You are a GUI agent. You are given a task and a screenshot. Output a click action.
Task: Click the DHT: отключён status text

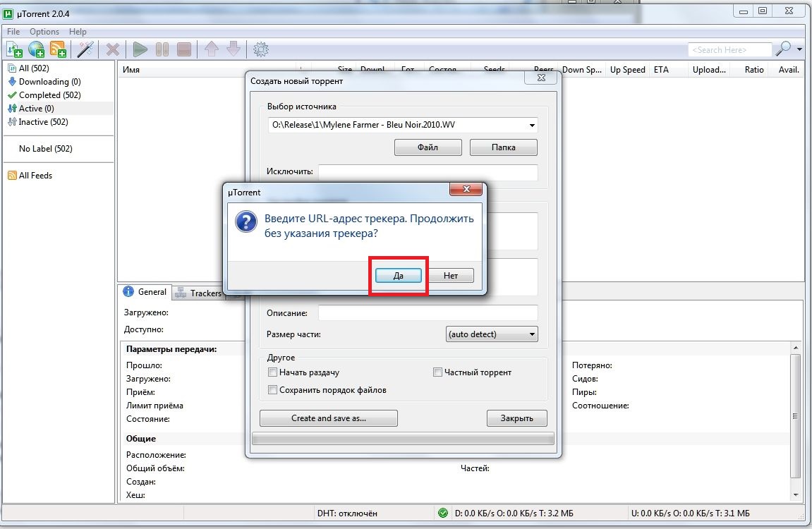click(347, 513)
